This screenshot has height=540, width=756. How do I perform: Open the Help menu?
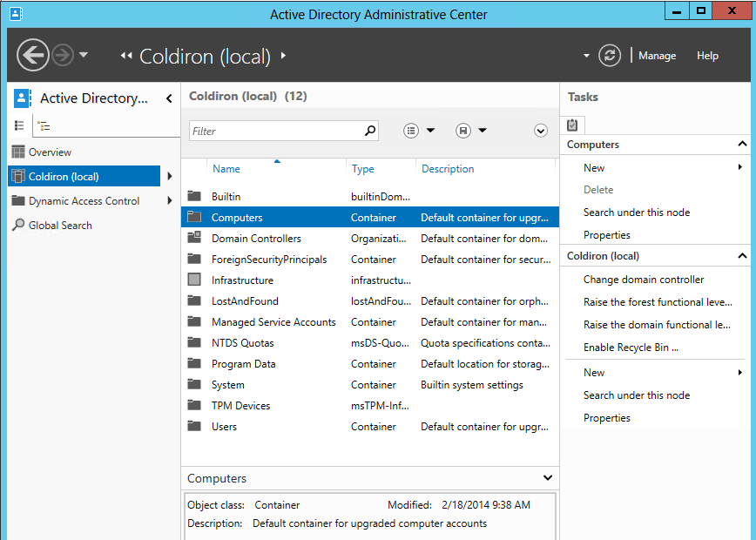click(x=707, y=56)
